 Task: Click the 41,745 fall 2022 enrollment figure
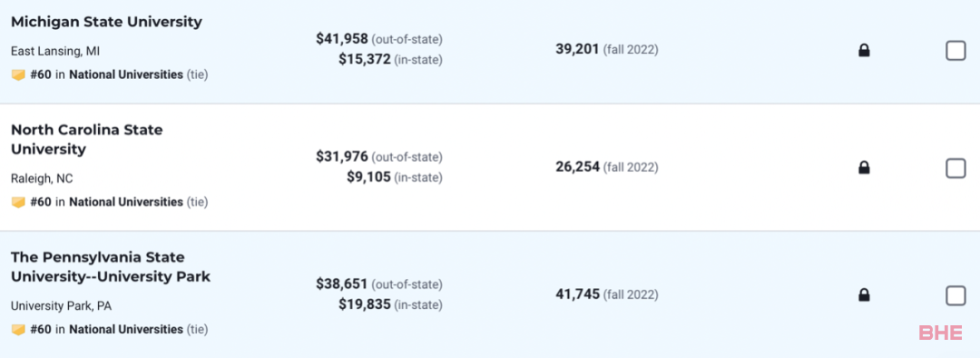pos(577,294)
